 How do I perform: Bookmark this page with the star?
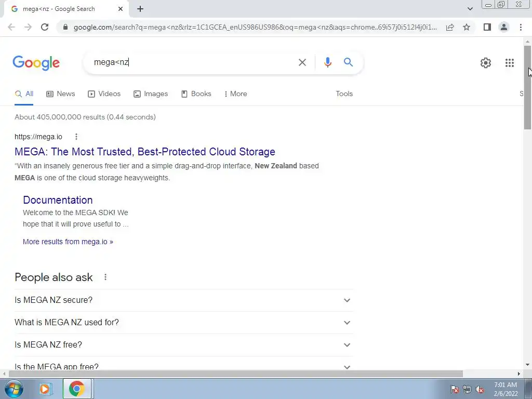(467, 27)
